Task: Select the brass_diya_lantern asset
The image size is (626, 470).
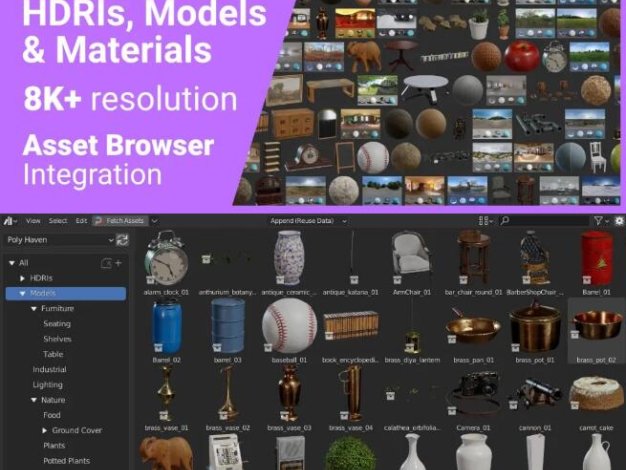Action: [412, 331]
